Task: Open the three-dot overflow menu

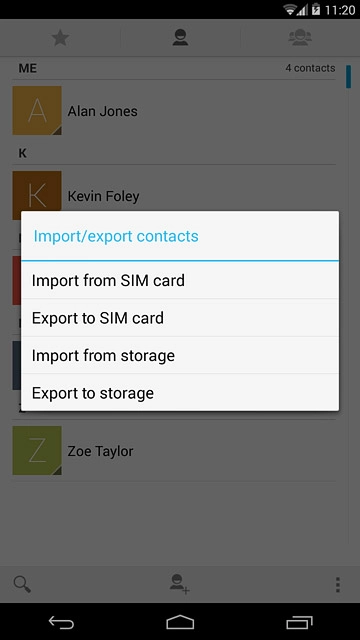Action: [338, 584]
